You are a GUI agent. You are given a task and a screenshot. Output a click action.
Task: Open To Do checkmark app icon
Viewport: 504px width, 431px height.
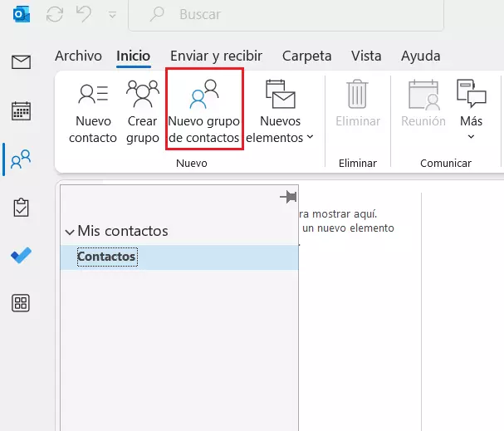click(x=21, y=255)
